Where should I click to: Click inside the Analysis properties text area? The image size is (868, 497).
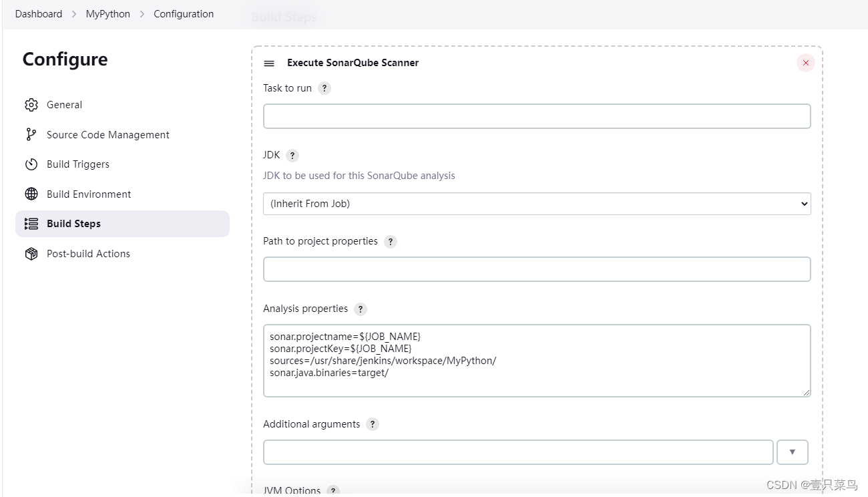[537, 361]
